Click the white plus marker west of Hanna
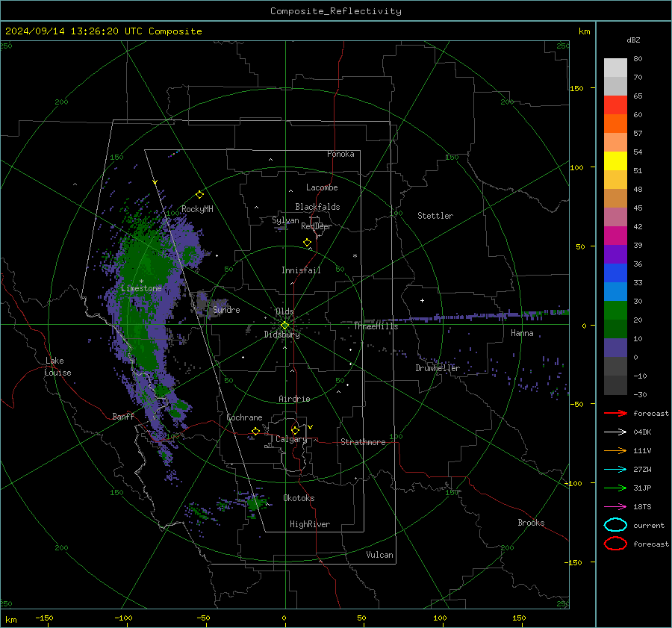Image resolution: width=672 pixels, height=628 pixels. tap(422, 300)
